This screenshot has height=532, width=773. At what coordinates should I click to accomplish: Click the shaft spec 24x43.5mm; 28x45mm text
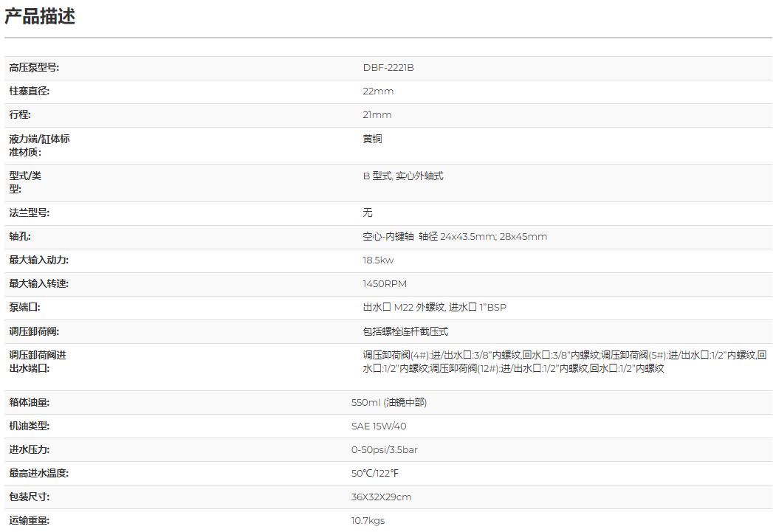(493, 237)
